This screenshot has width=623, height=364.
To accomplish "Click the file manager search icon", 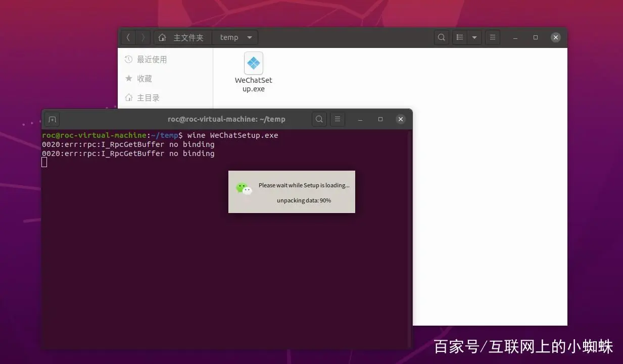I will click(442, 37).
